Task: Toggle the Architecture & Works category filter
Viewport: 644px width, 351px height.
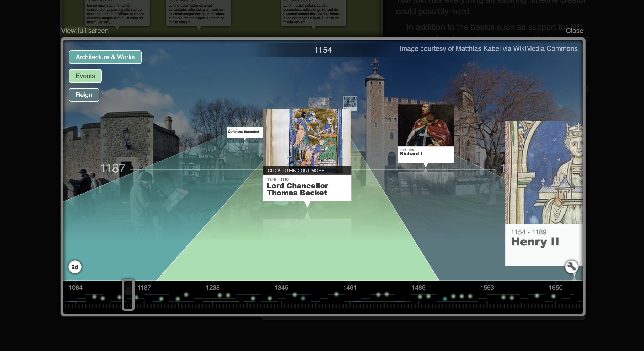Action: [x=105, y=57]
